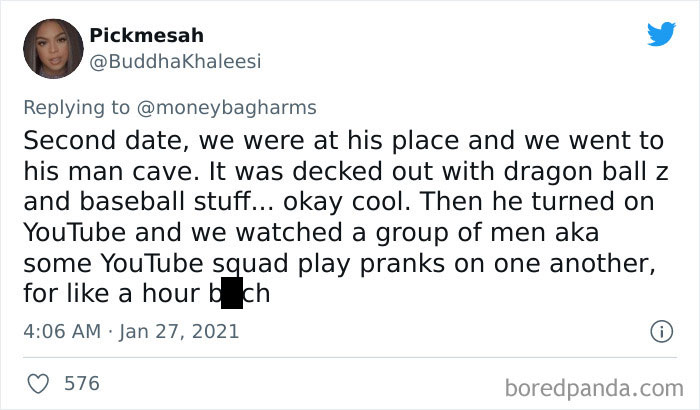Click the black censor box
The height and width of the screenshot is (410, 700).
click(x=231, y=294)
